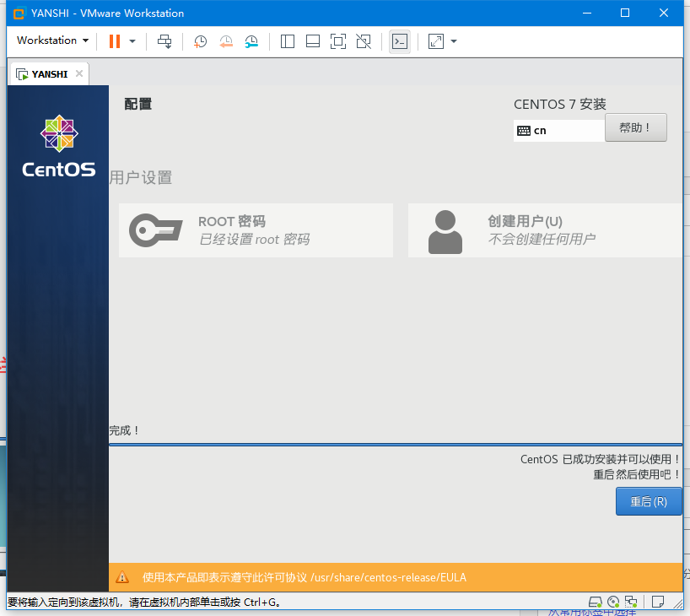Click the Pause virtual machine icon

(x=114, y=41)
